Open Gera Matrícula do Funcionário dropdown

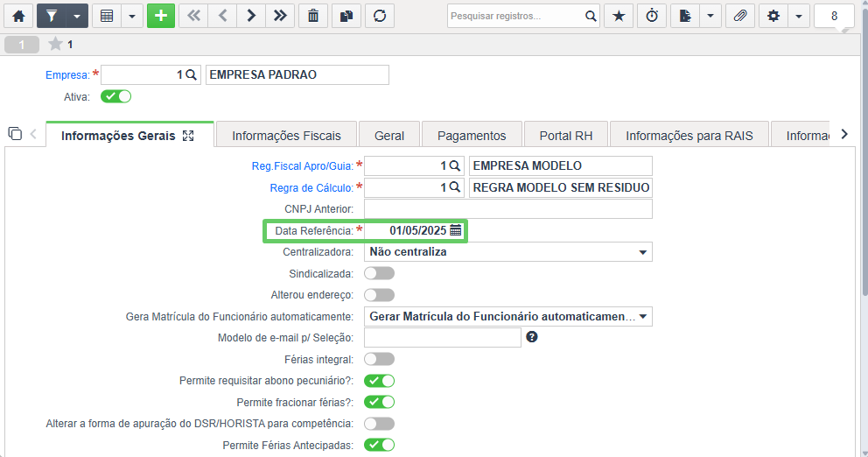point(508,316)
